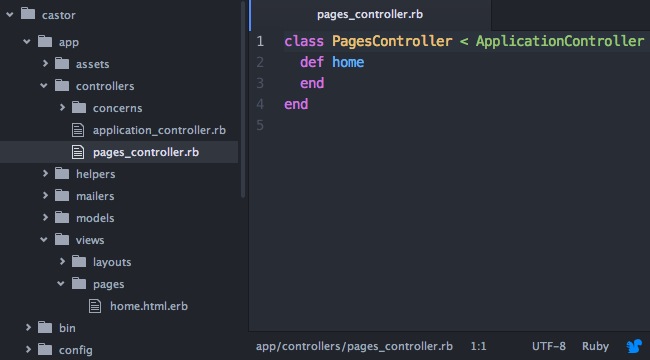Click the bin folder icon
The width and height of the screenshot is (650, 360).
(x=45, y=327)
